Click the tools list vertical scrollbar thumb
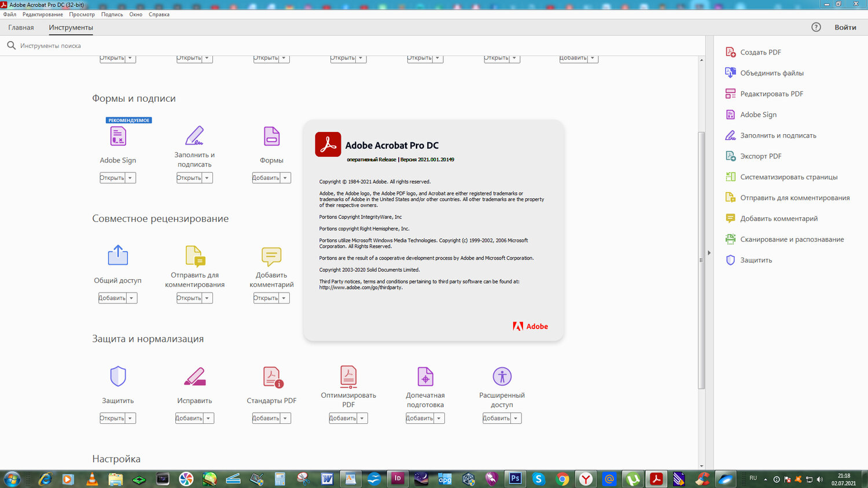Viewport: 868px width, 488px height. [701, 260]
